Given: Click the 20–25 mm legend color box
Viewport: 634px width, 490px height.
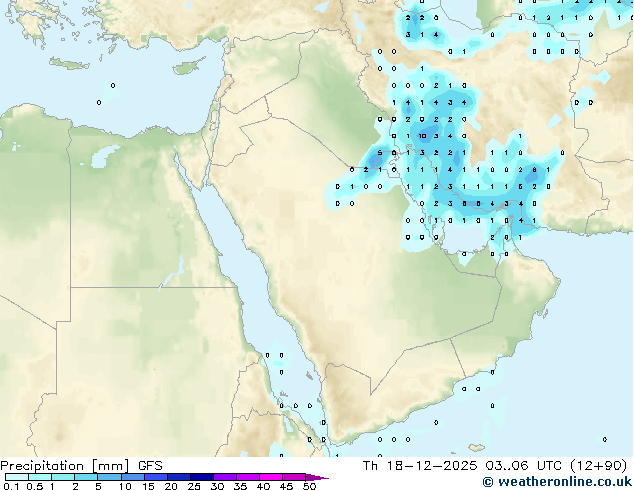Looking at the screenshot, I should [x=179, y=477].
